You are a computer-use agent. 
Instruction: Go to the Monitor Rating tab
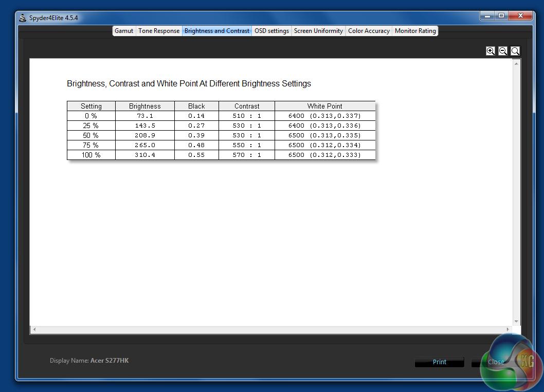pos(415,31)
